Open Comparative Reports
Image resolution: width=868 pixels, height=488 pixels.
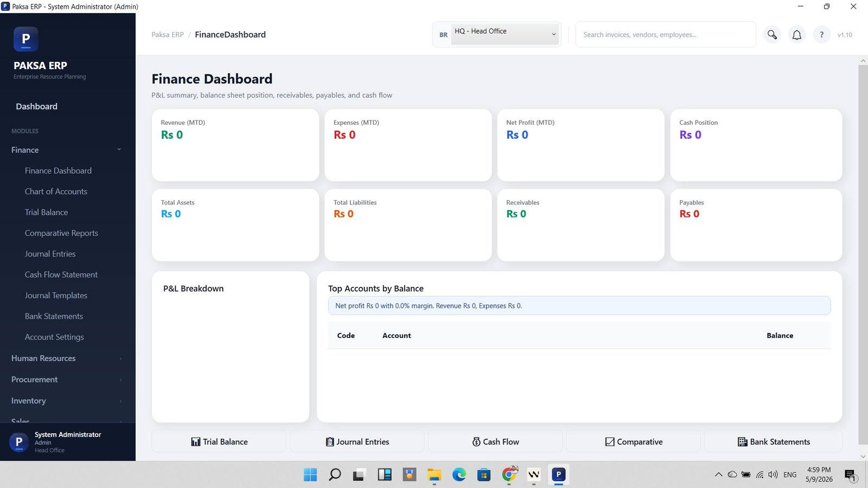(61, 233)
